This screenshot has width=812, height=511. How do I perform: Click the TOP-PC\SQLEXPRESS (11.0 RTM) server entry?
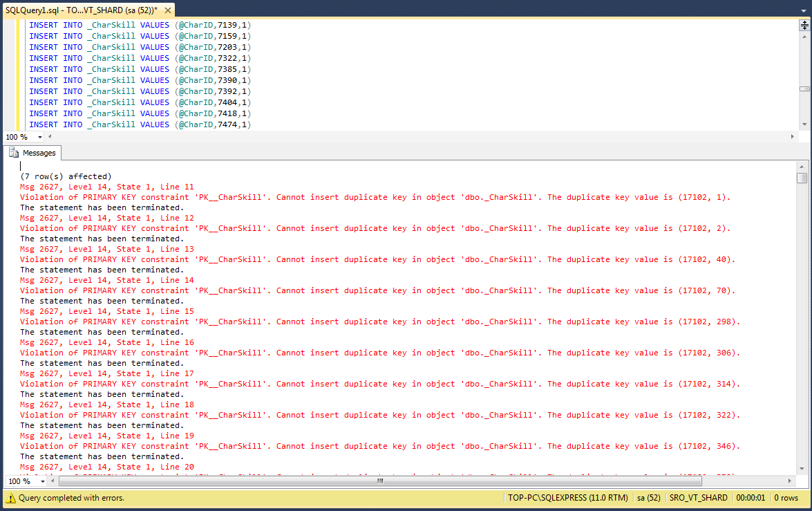tap(567, 498)
